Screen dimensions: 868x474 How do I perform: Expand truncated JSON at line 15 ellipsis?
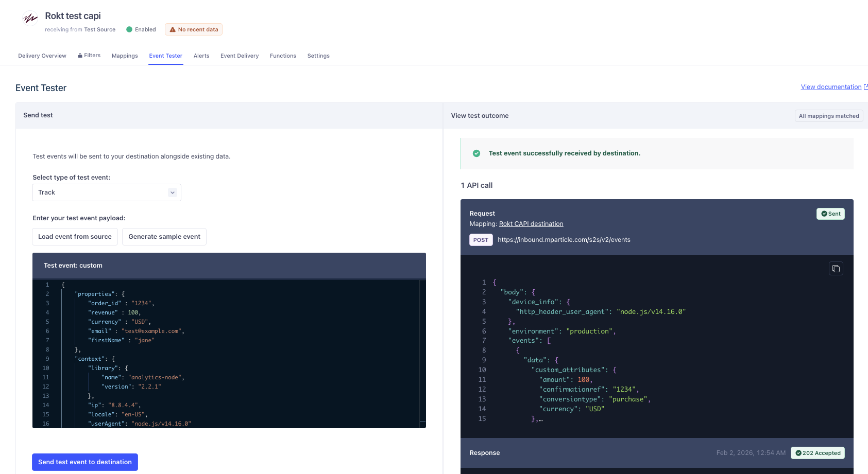(540, 419)
